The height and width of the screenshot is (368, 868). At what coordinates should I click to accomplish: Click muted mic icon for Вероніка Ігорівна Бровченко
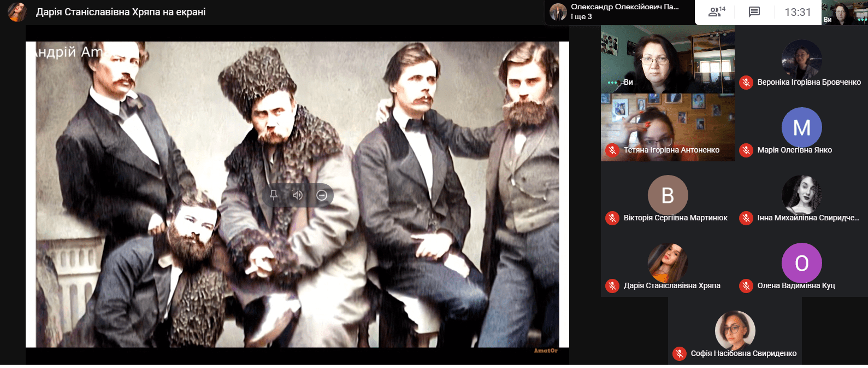pos(746,83)
